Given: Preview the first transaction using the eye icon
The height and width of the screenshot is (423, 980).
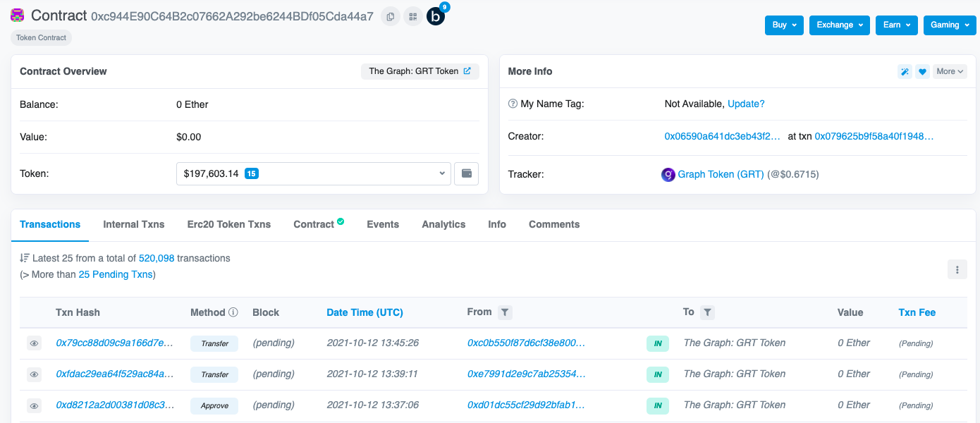Looking at the screenshot, I should (34, 343).
